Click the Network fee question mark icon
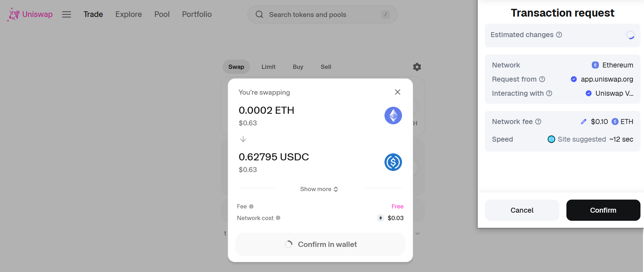The image size is (644, 272). (x=538, y=121)
